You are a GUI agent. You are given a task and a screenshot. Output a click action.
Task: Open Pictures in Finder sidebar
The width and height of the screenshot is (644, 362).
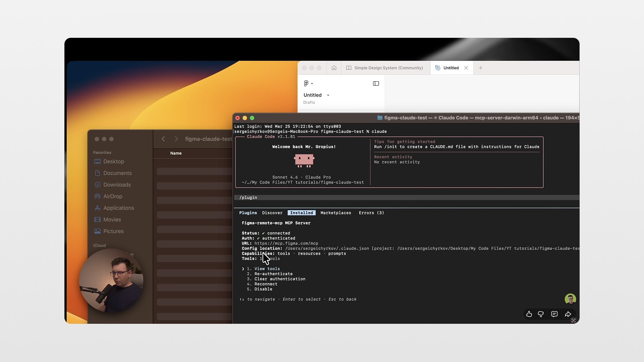[x=109, y=231]
